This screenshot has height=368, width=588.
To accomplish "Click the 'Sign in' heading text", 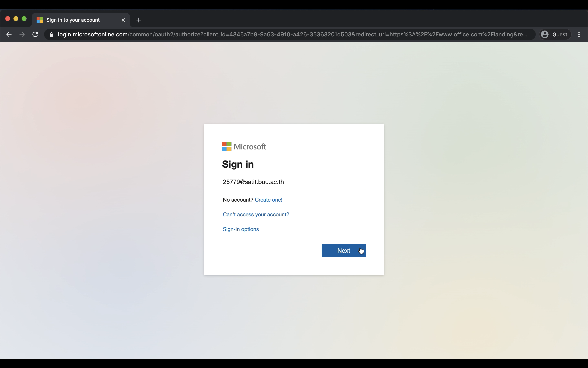I will click(238, 165).
